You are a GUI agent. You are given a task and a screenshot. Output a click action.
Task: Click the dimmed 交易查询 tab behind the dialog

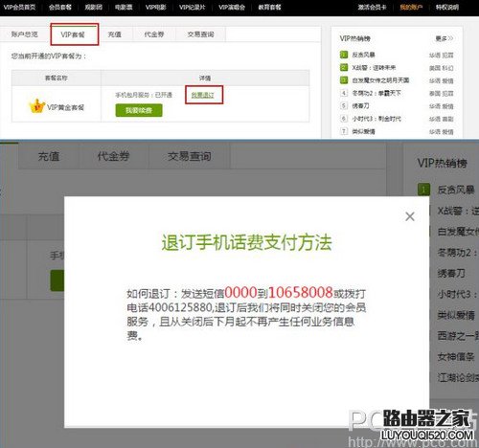coord(190,156)
